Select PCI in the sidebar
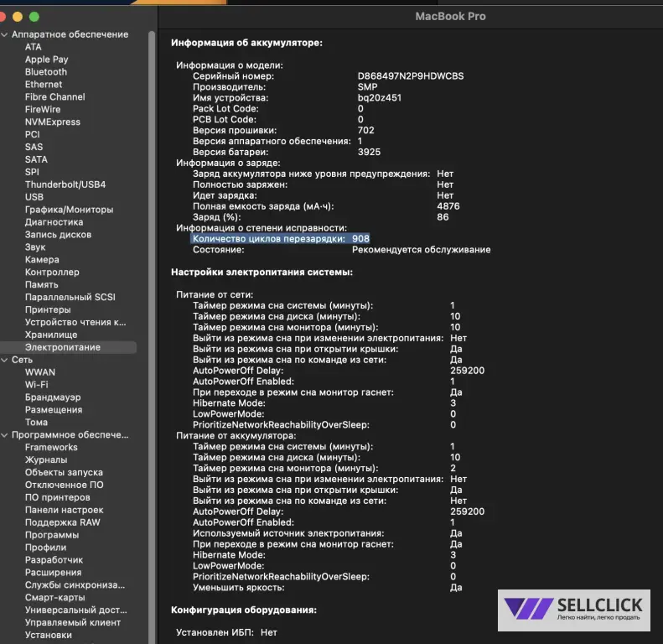The image size is (663, 644). (32, 134)
